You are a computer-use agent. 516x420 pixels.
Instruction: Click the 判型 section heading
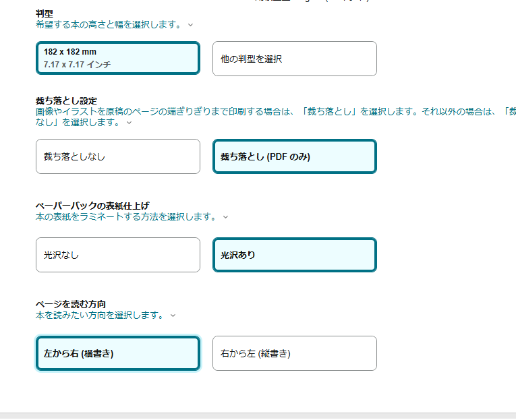(x=45, y=13)
